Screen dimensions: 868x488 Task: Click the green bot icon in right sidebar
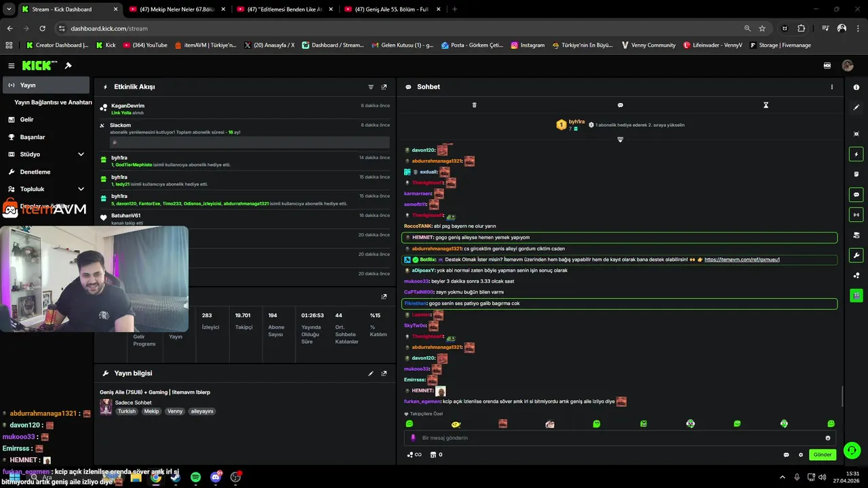pos(856,296)
